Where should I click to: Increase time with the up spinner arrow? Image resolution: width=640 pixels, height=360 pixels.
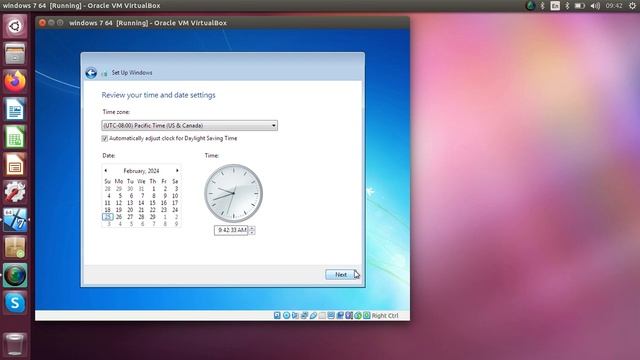(x=252, y=228)
